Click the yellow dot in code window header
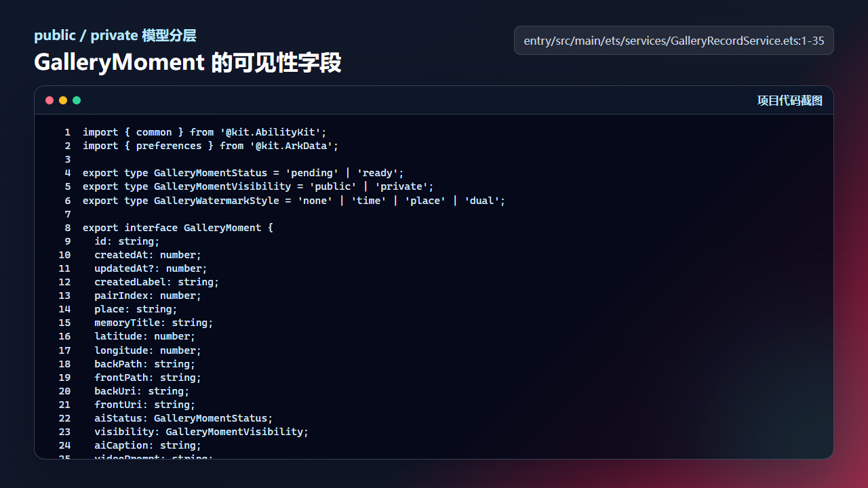 coord(63,100)
